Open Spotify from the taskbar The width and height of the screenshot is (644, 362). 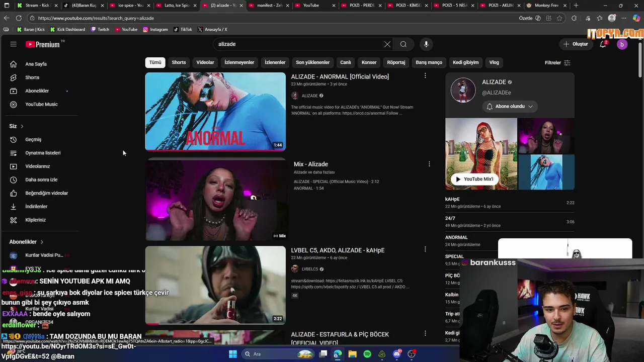pyautogui.click(x=367, y=354)
